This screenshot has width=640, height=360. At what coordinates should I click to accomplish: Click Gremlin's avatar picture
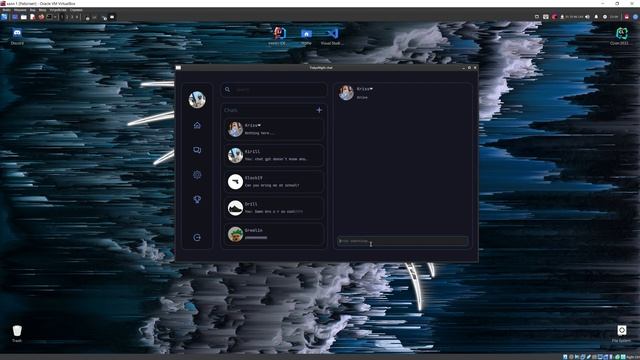pos(235,234)
